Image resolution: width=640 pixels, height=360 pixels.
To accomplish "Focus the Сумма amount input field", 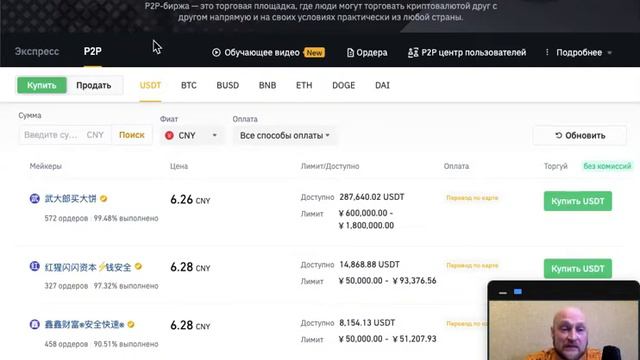I will point(64,135).
